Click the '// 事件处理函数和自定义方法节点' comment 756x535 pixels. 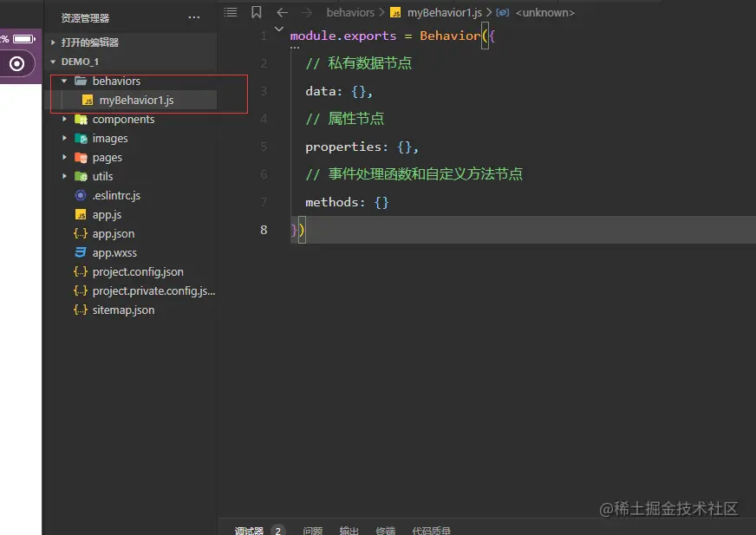coord(414,174)
